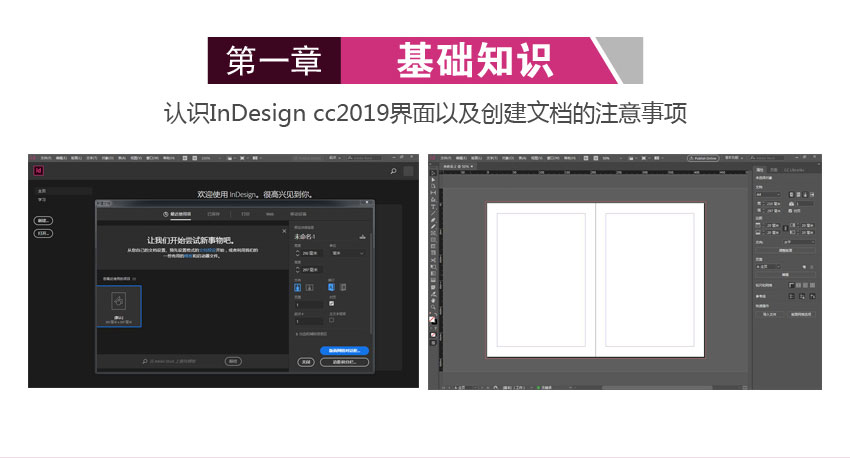Switch to CC Libraries tab in right panel
This screenshot has width=850, height=458.
[794, 170]
